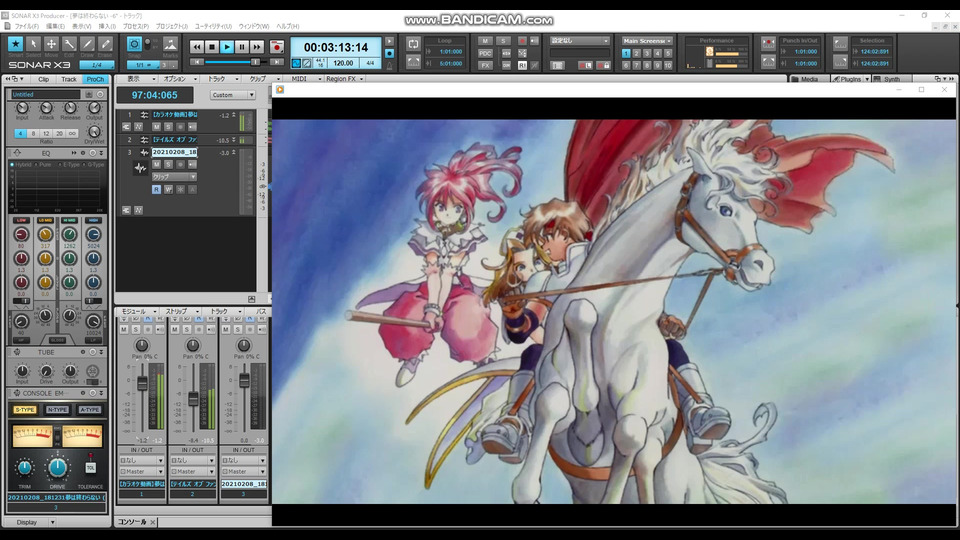Select screenset number 1
Image resolution: width=960 pixels, height=540 pixels.
[626, 53]
